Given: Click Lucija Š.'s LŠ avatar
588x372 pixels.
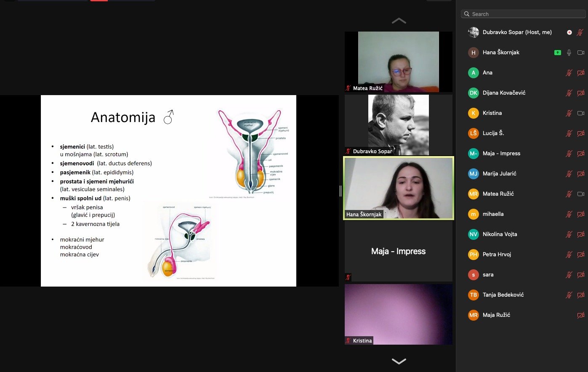Looking at the screenshot, I should point(474,133).
